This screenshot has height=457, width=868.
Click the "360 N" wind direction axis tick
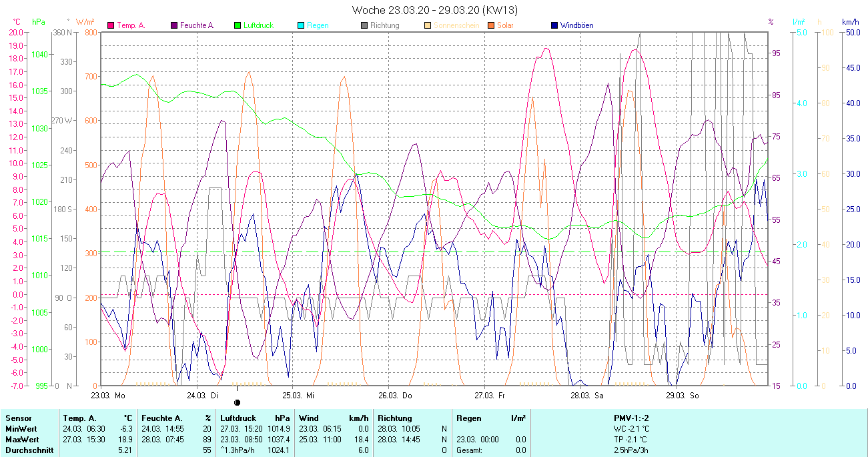pos(61,32)
